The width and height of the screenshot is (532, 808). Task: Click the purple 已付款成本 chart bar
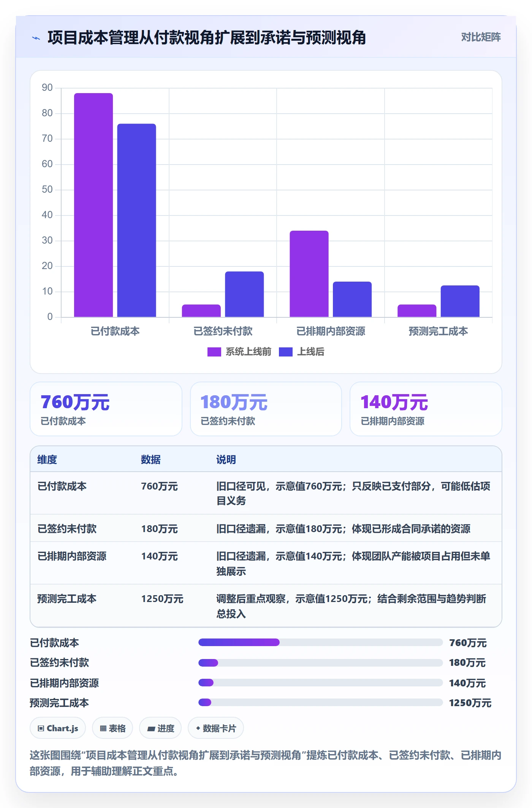tap(93, 205)
